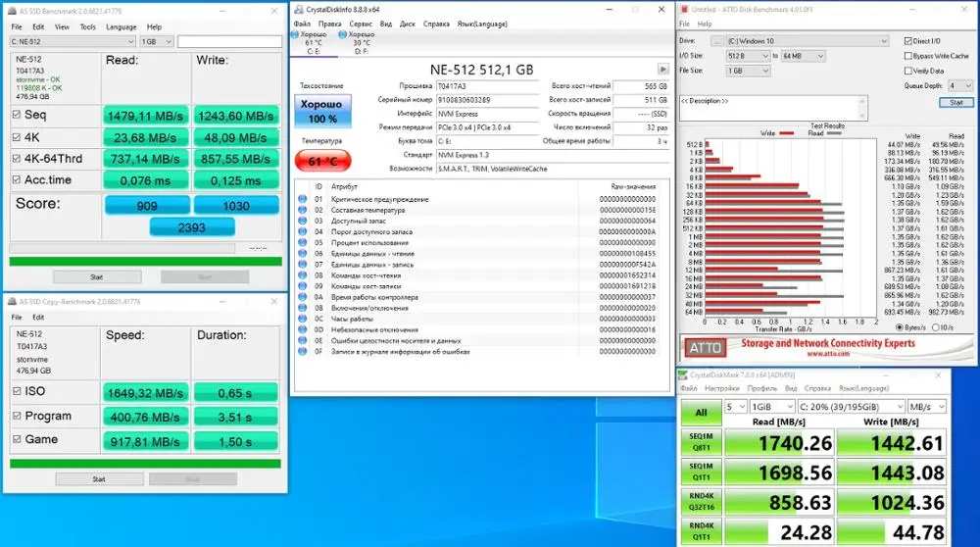Click the Start button in ATTO
Image resolution: width=980 pixels, height=547 pixels.
click(956, 102)
